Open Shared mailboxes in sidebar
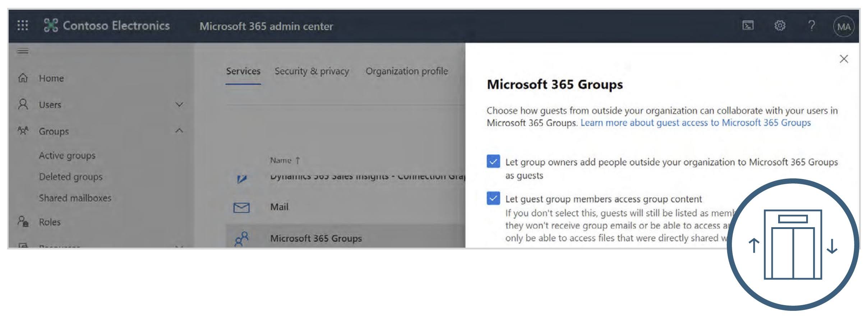868x318 pixels. tap(75, 198)
